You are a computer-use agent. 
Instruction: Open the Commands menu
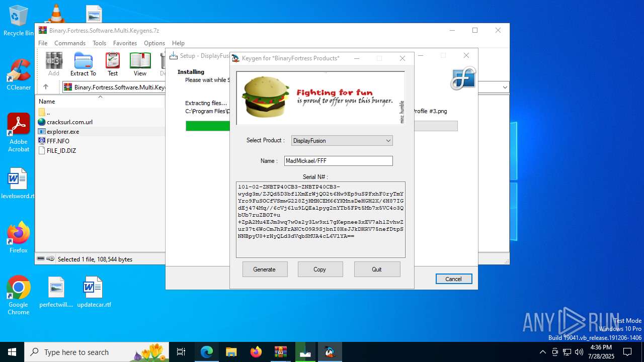[70, 43]
